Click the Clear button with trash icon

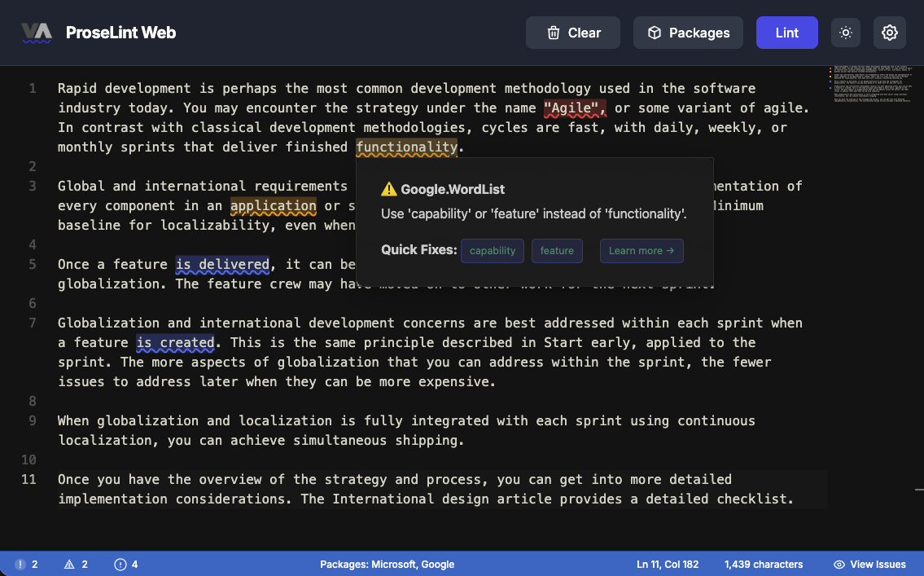573,33
